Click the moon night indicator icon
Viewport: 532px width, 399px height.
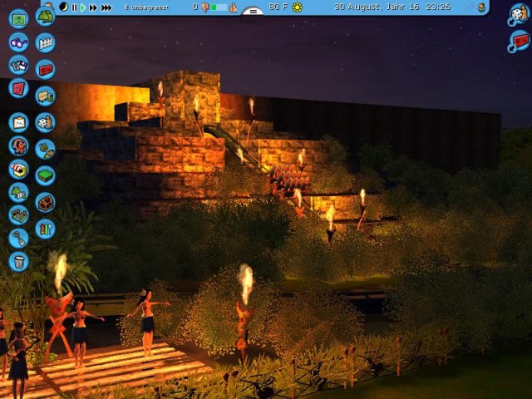click(63, 7)
